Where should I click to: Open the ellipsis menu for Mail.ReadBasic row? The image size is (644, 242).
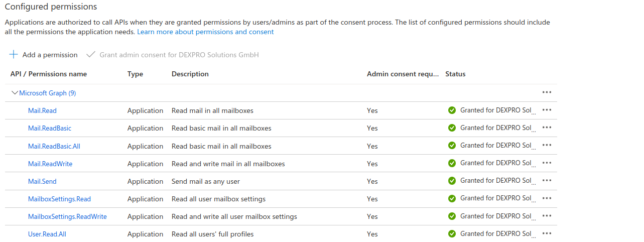point(547,128)
